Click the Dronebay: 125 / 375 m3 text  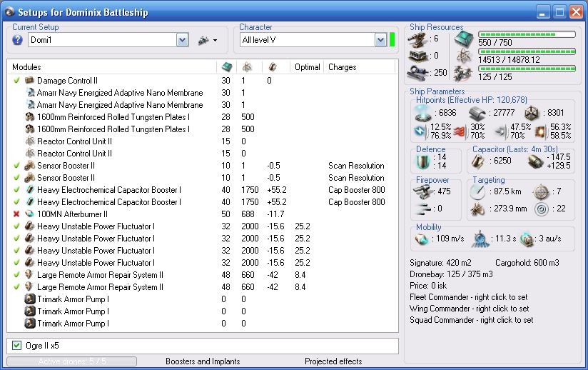pyautogui.click(x=451, y=274)
